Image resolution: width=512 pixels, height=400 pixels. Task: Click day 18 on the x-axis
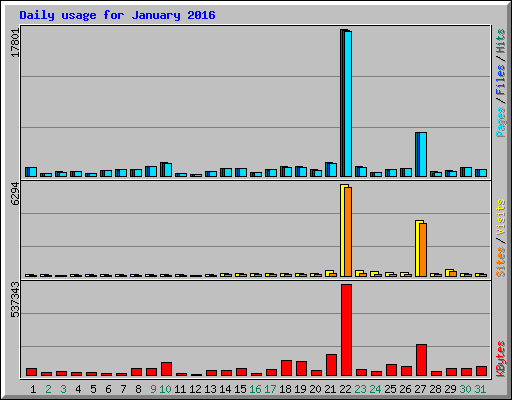click(x=285, y=389)
